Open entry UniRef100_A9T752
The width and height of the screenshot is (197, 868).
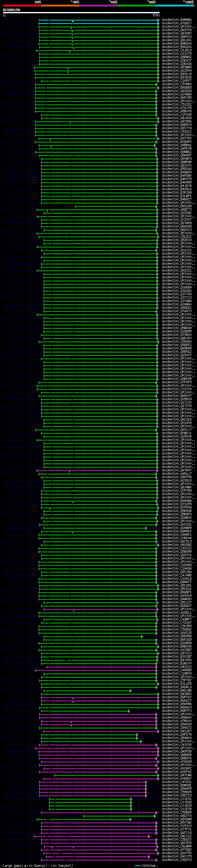pos(177,138)
